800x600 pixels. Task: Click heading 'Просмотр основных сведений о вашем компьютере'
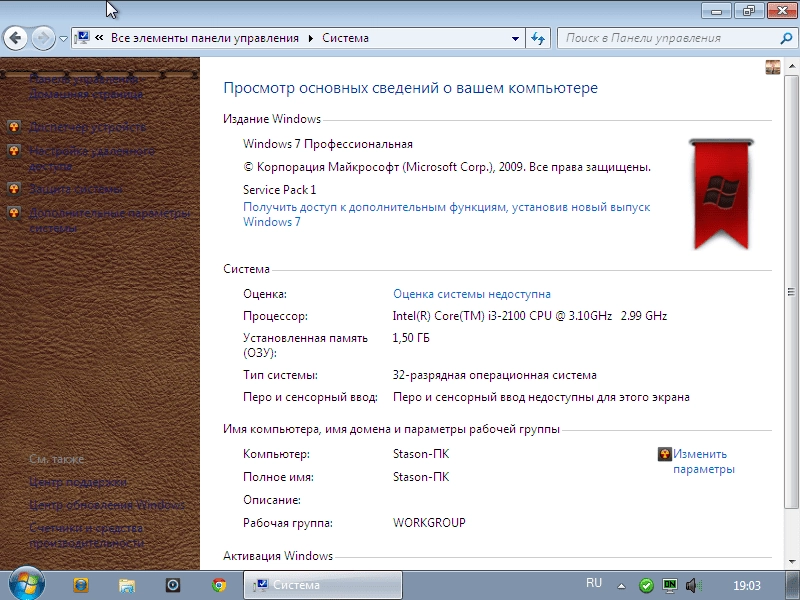click(x=410, y=88)
